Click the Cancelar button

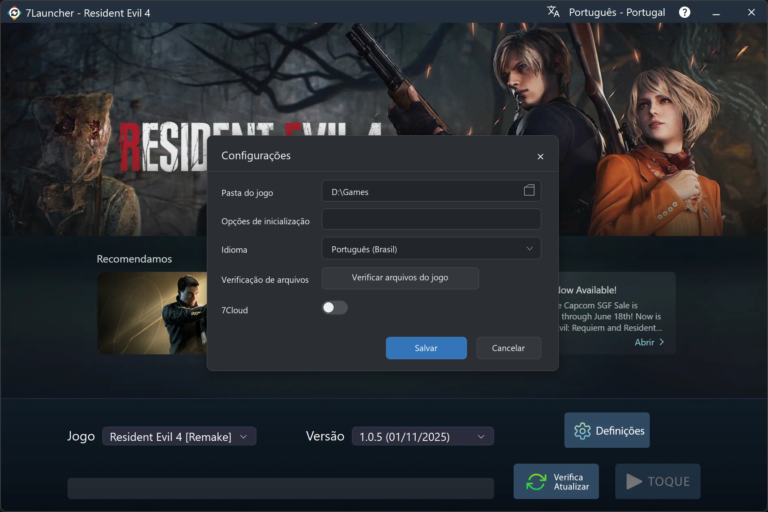pos(508,348)
